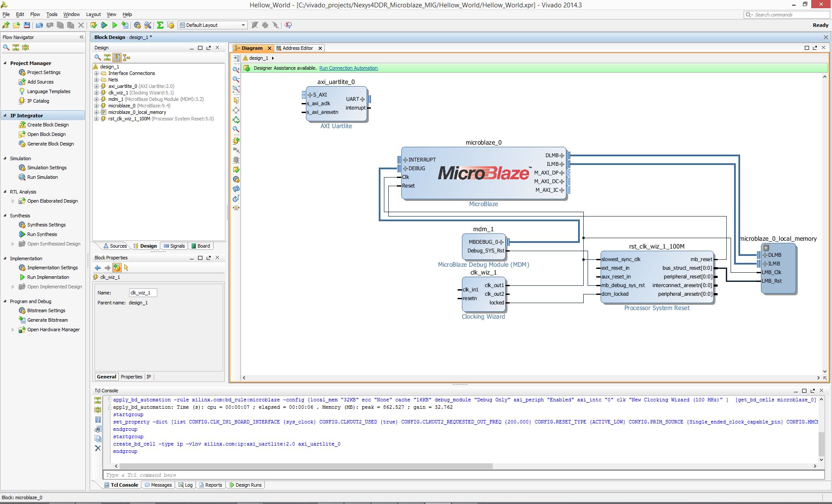This screenshot has width=832, height=504.
Task: Click search icon in Flow Navigator
Action: (x=6, y=47)
